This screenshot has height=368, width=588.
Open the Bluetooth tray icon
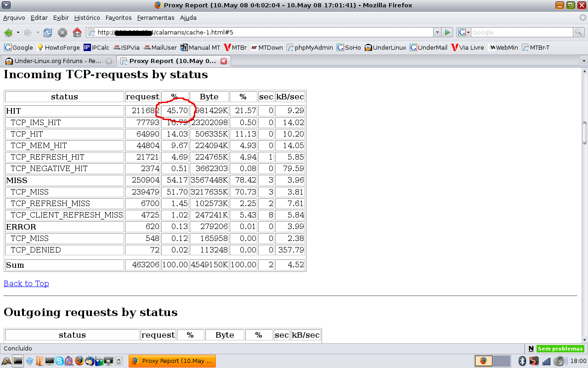pos(522,361)
